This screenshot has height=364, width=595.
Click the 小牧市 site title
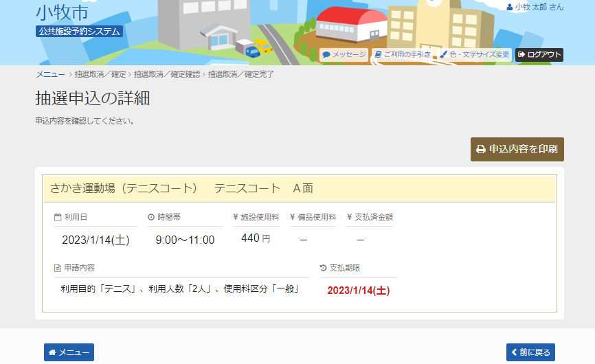pos(61,12)
